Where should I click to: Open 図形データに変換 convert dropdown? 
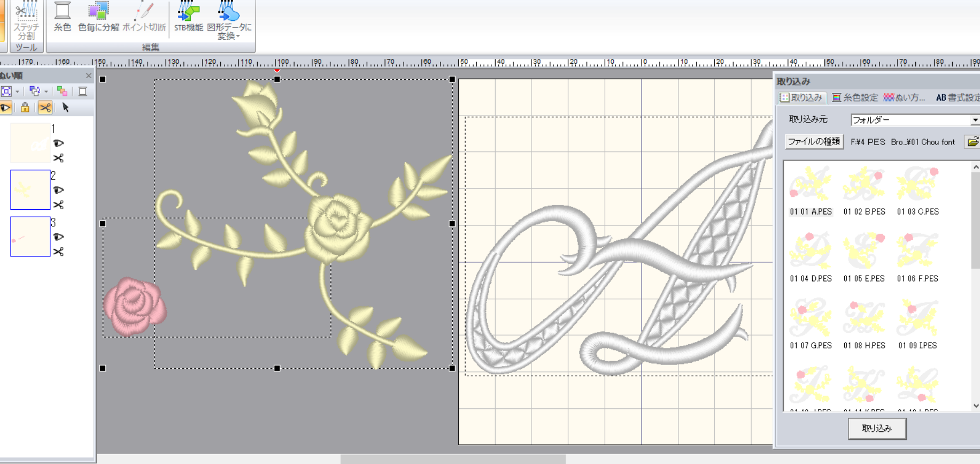click(x=229, y=20)
